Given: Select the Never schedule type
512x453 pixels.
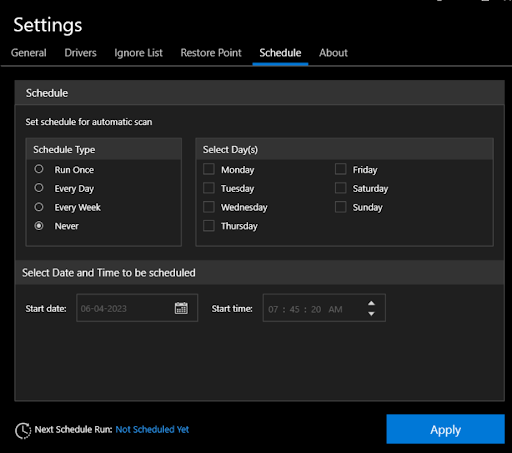Looking at the screenshot, I should click(x=39, y=226).
